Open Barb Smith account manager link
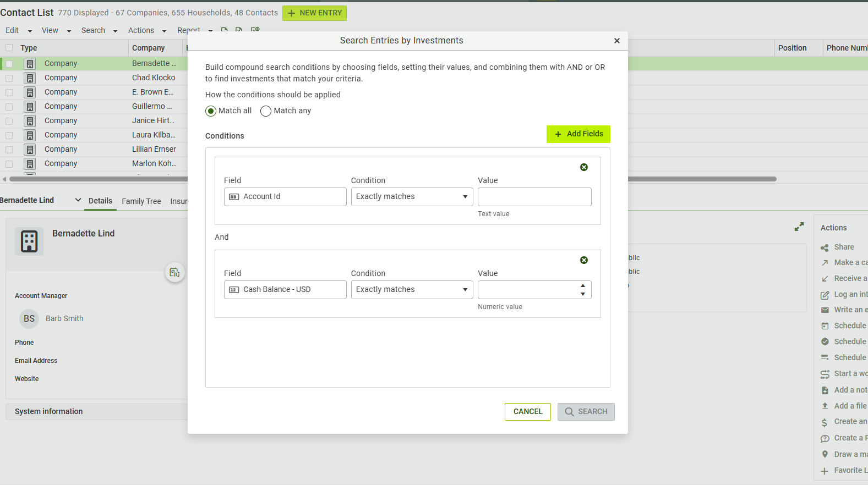The width and height of the screenshot is (868, 485). [x=64, y=318]
